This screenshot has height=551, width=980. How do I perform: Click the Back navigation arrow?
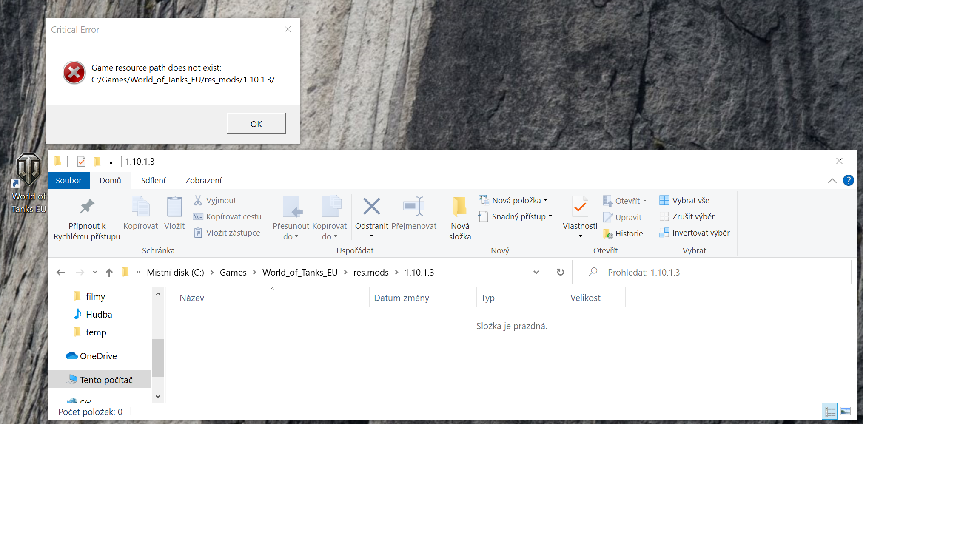click(61, 273)
